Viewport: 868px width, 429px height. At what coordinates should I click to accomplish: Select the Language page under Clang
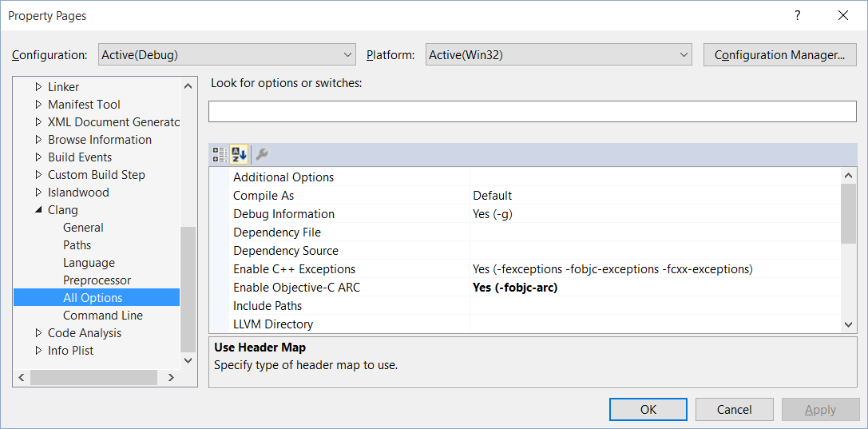coord(89,263)
